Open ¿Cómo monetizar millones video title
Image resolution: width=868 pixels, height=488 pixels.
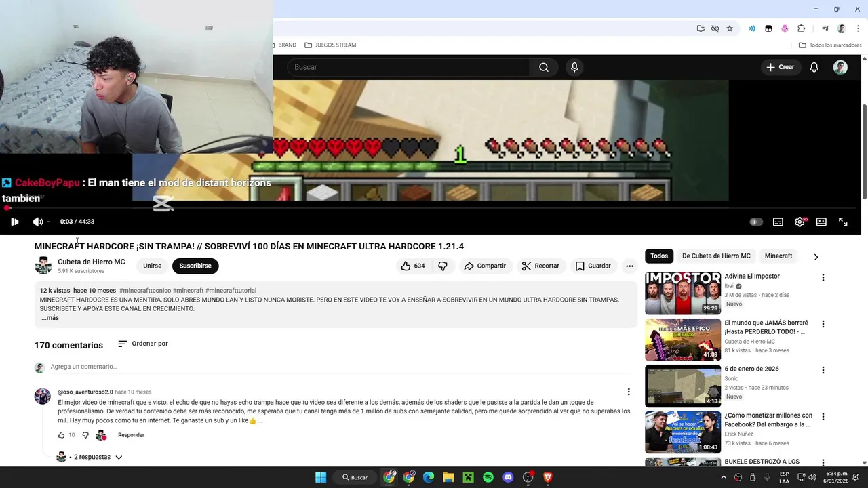pos(768,420)
